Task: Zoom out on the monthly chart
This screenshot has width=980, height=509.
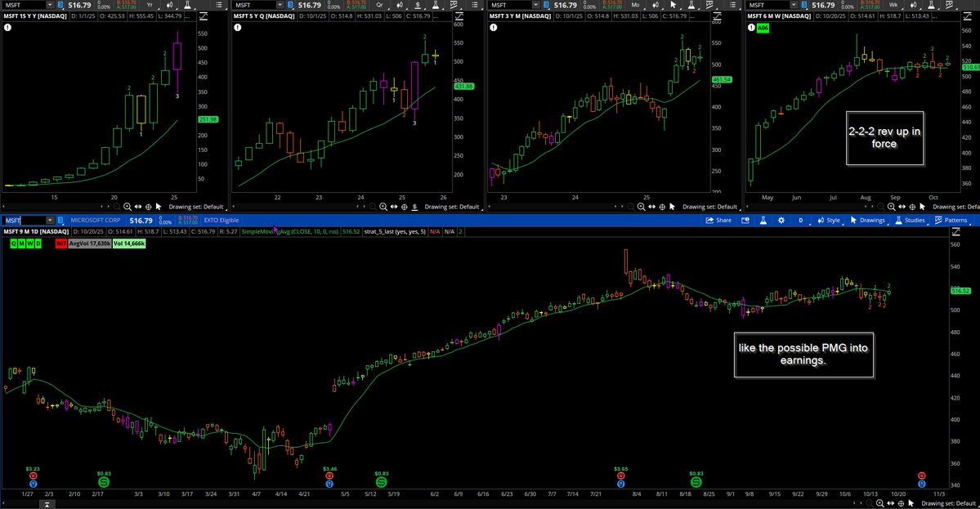Action: point(631,207)
